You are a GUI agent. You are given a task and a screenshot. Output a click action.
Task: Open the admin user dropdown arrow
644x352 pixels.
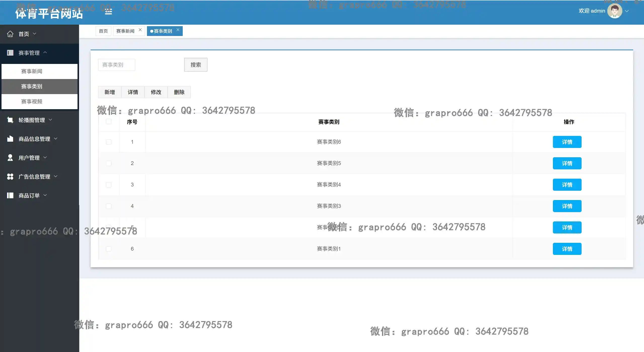click(x=627, y=11)
